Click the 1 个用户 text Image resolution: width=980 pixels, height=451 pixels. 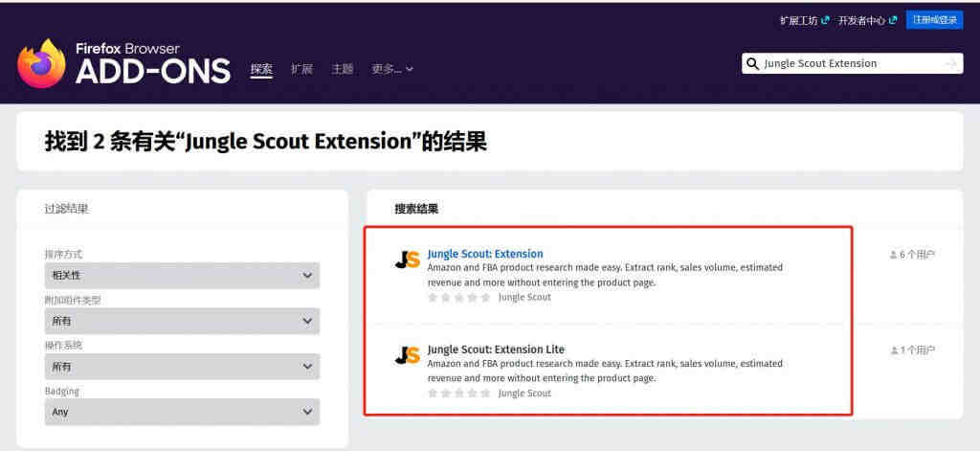(917, 350)
